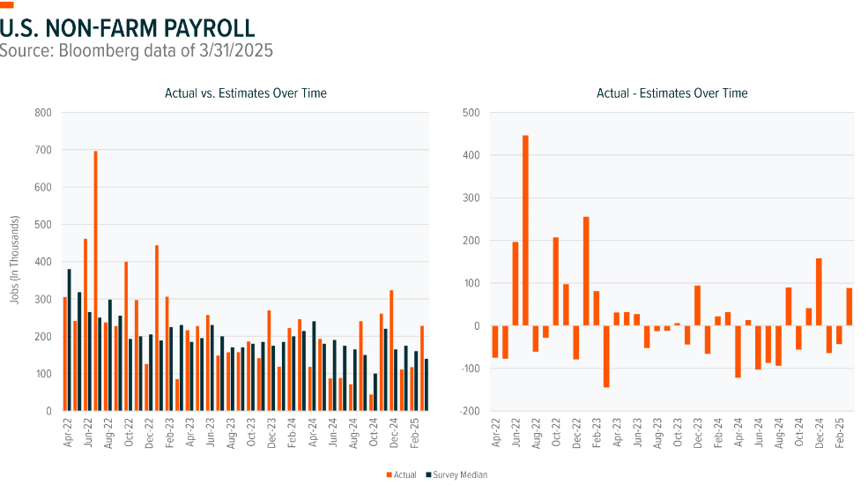868x485 pixels.
Task: Select the 'Survey Median' legend label
Action: tap(460, 474)
